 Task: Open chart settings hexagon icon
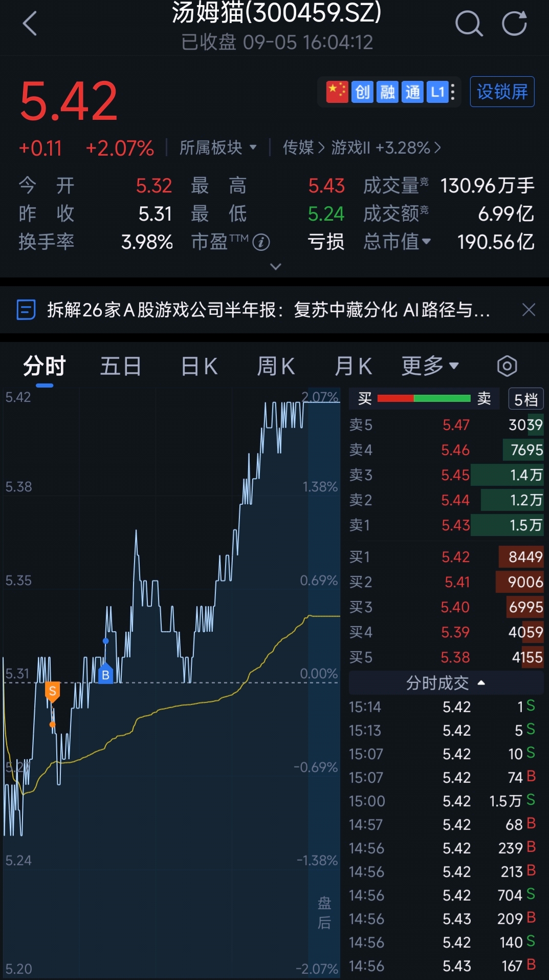pyautogui.click(x=507, y=366)
